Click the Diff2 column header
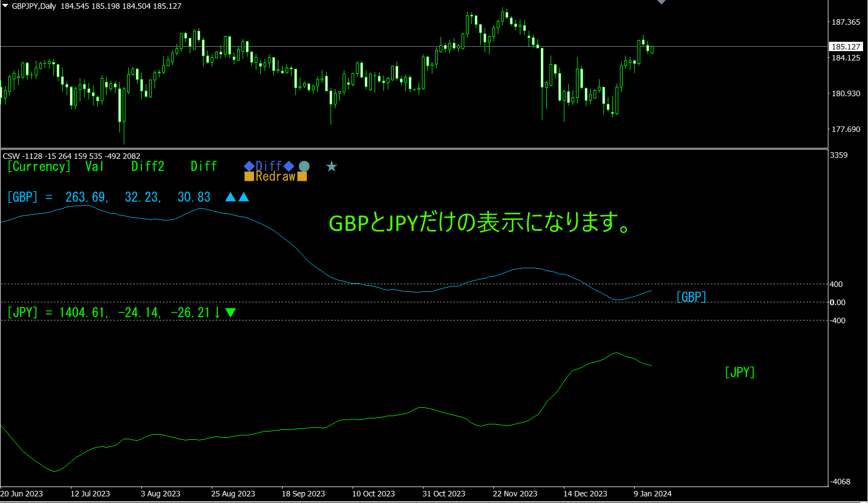This screenshot has width=868, height=503. (148, 167)
